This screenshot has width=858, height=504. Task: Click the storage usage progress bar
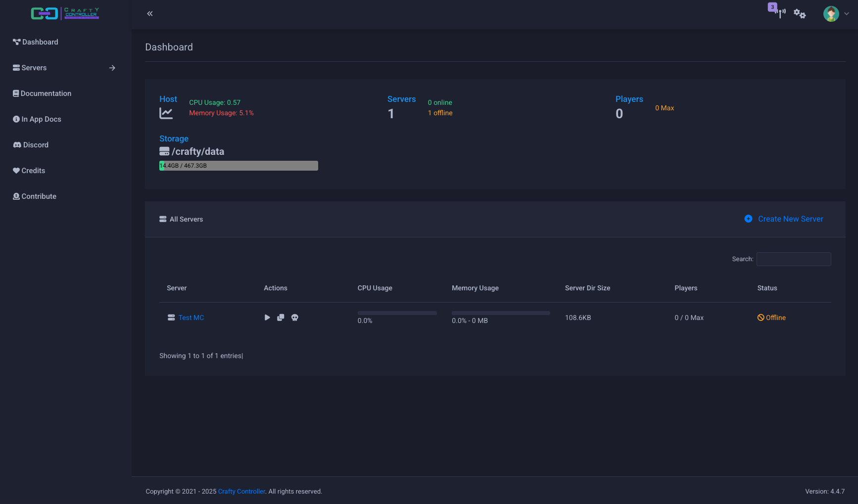(x=238, y=166)
